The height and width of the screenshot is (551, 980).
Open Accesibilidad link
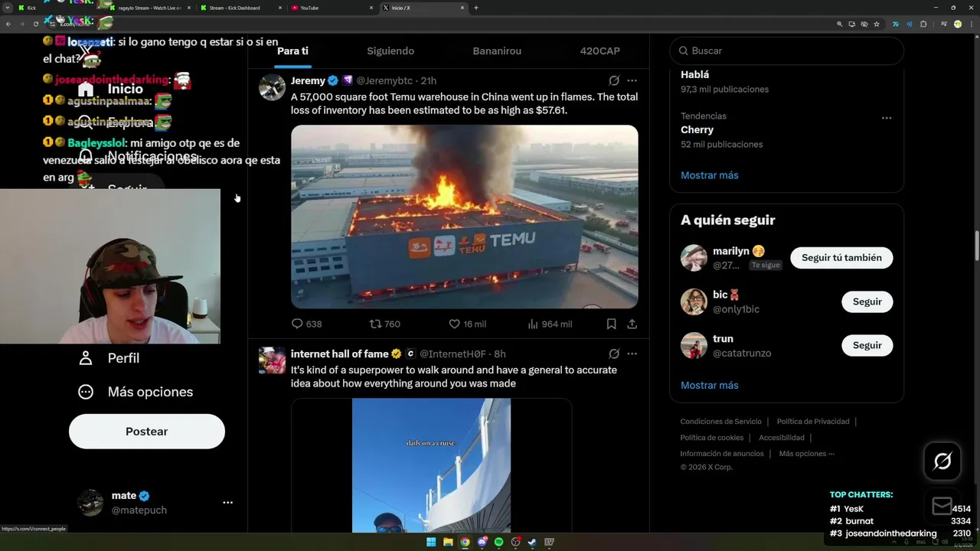click(x=782, y=438)
